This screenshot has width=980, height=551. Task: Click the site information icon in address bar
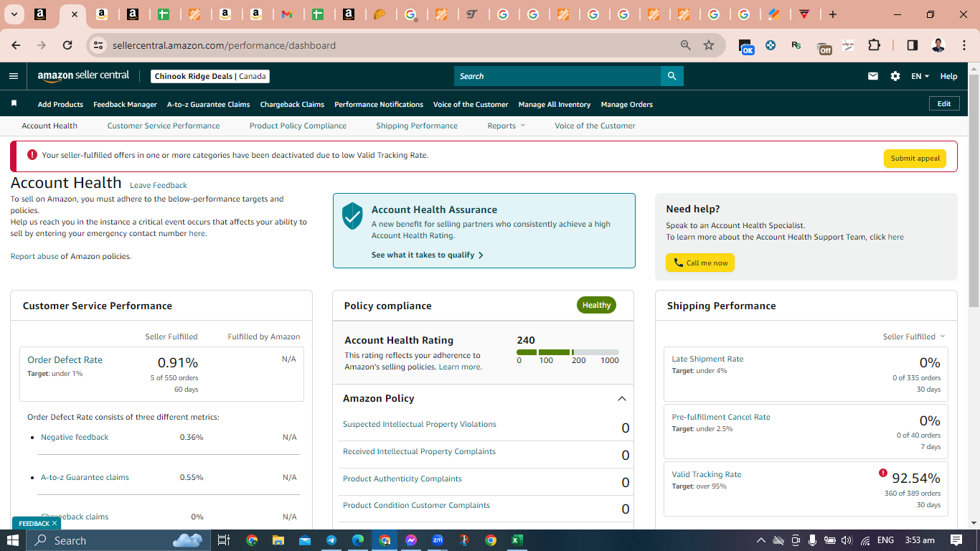[98, 45]
